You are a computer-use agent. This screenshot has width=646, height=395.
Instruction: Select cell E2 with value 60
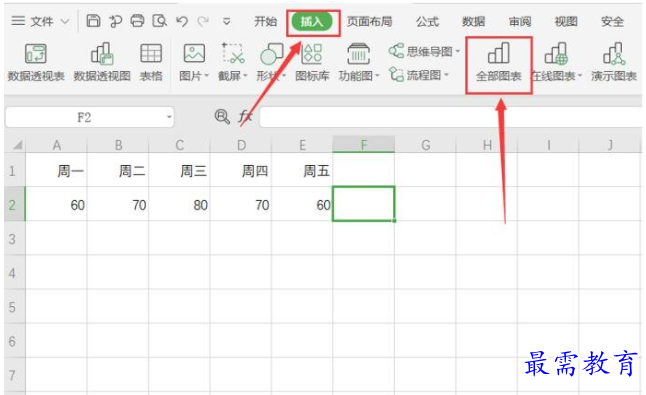(302, 204)
